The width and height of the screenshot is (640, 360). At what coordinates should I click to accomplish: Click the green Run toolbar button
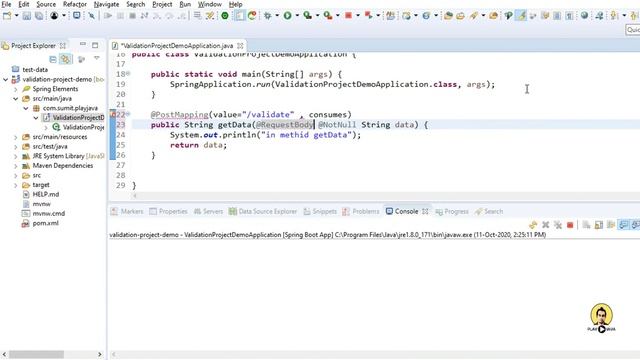tap(287, 16)
